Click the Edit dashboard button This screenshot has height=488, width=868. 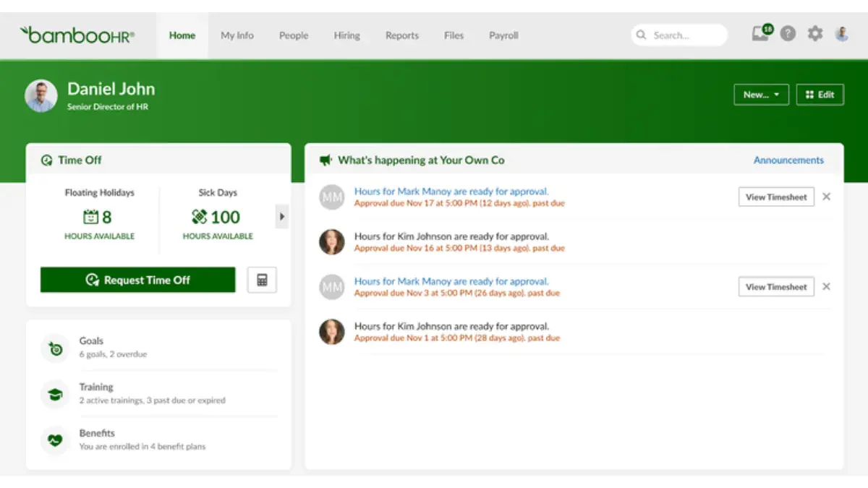820,95
